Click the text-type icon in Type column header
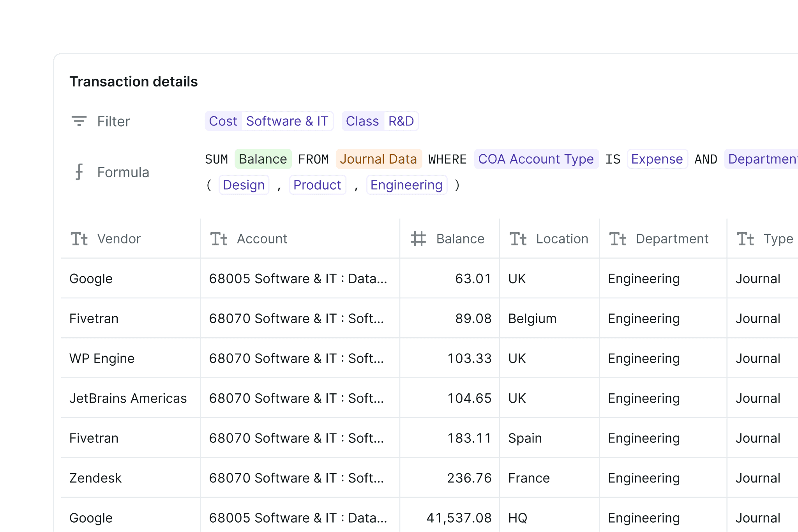The image size is (798, 532). (746, 239)
